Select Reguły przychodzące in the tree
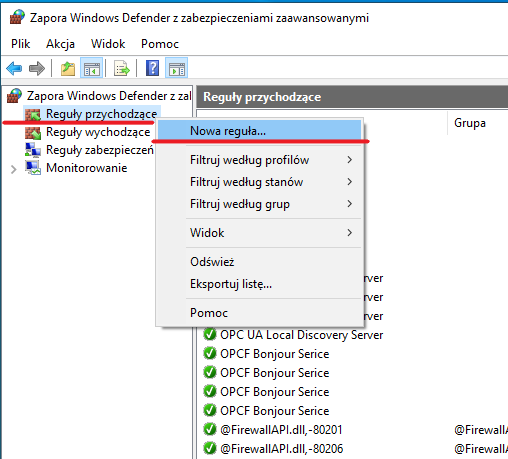The image size is (508, 459). click(x=101, y=114)
